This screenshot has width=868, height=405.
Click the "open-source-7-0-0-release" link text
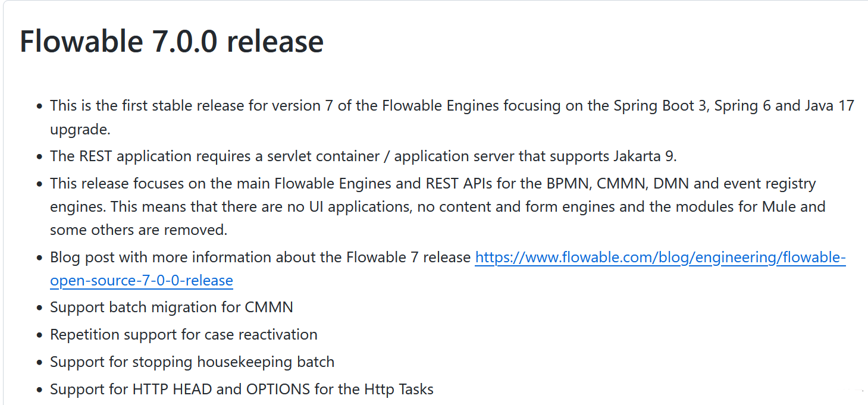[x=142, y=281]
